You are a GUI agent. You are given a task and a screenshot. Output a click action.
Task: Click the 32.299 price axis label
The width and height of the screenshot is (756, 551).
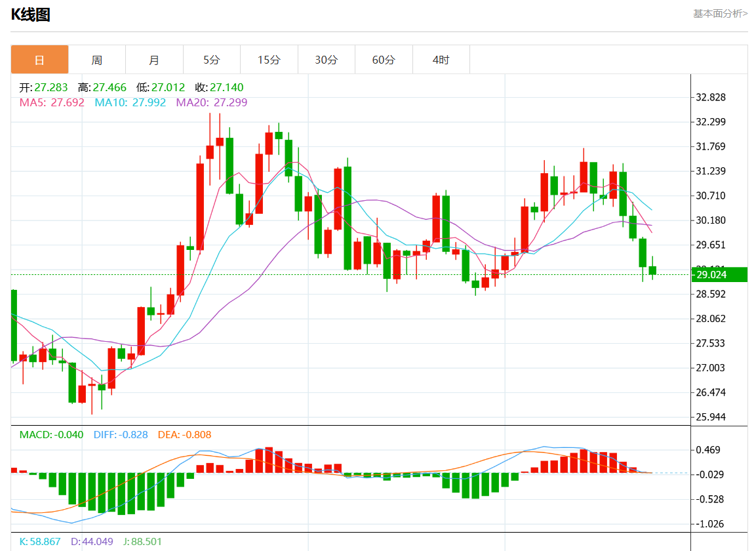pos(711,122)
